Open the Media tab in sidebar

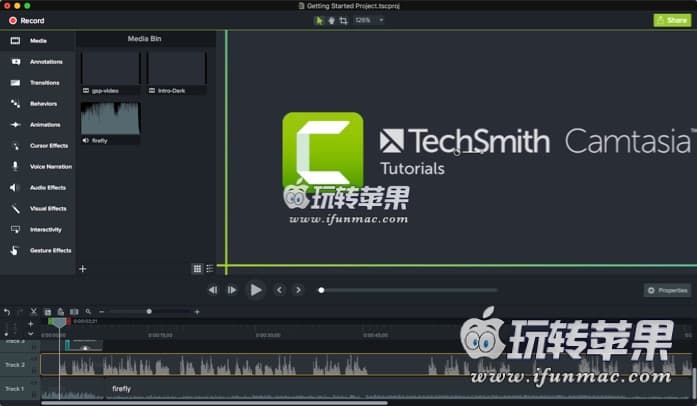coord(37,41)
